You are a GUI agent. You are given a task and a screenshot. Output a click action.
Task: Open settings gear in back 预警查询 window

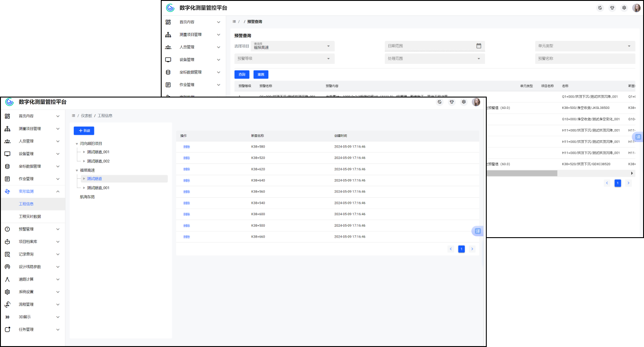point(624,8)
